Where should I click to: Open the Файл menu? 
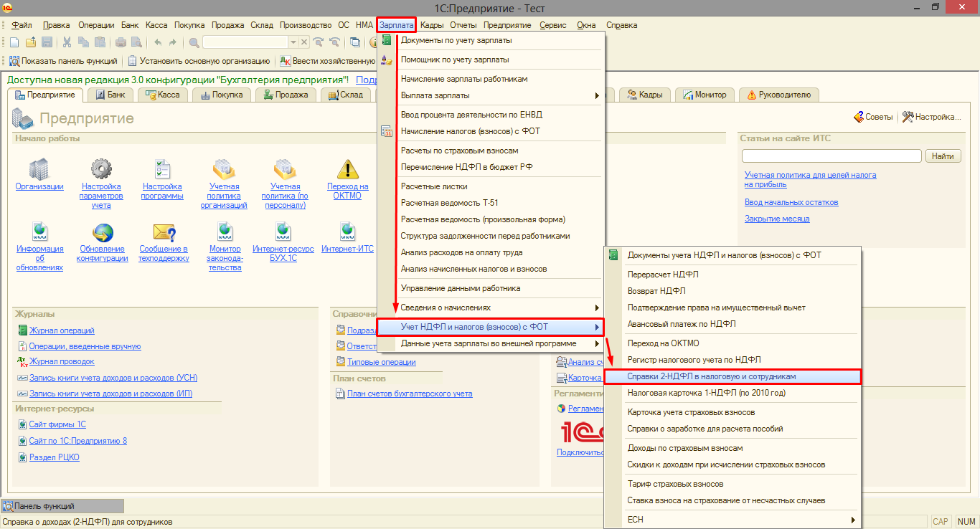(x=22, y=25)
